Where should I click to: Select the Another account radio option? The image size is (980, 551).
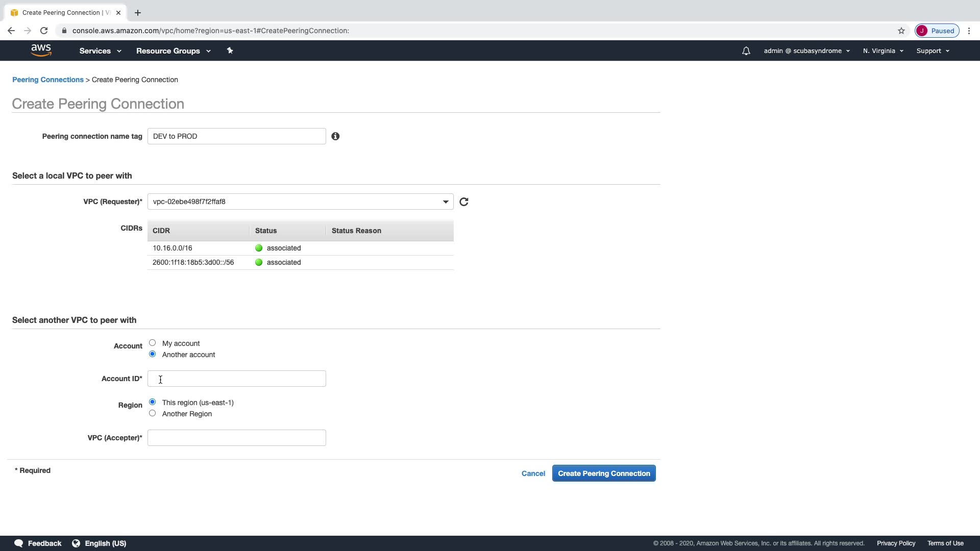(x=152, y=354)
